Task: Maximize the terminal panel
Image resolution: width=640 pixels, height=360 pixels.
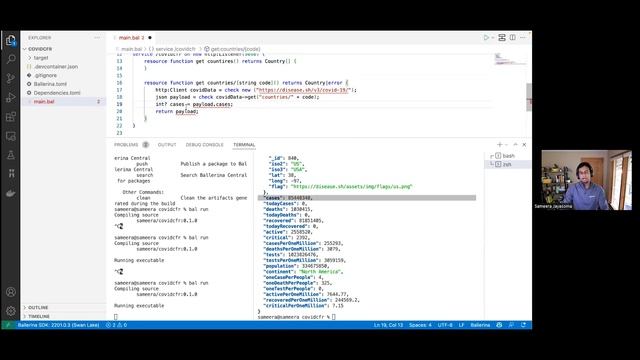Action: click(x=516, y=144)
